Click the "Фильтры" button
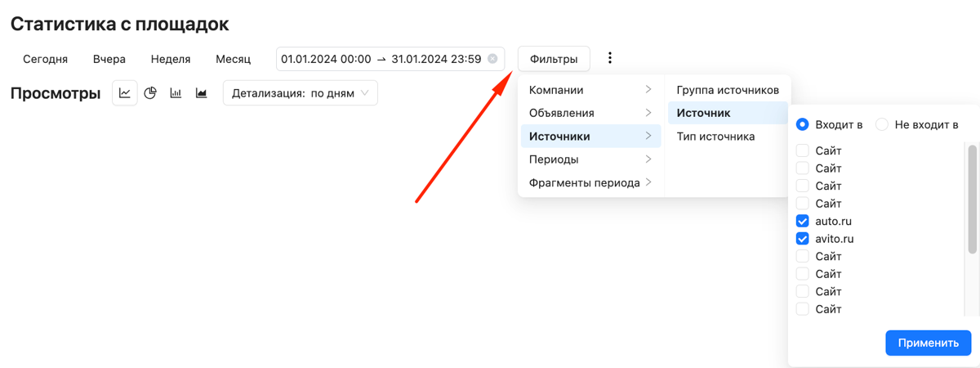 pos(554,59)
